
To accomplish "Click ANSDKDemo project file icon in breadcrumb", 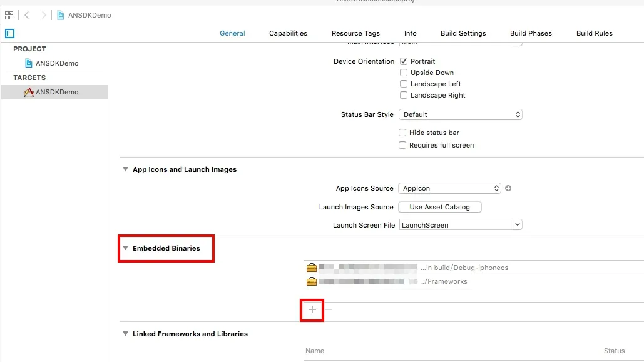I will [60, 15].
